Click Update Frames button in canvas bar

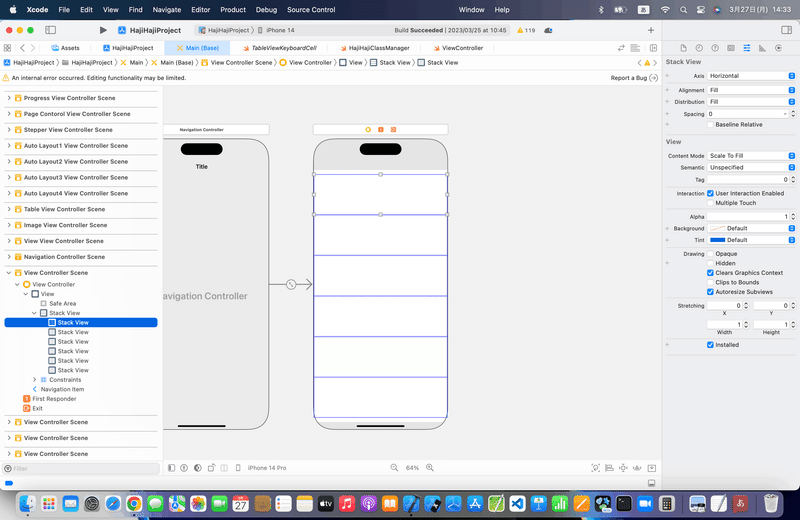(595, 467)
